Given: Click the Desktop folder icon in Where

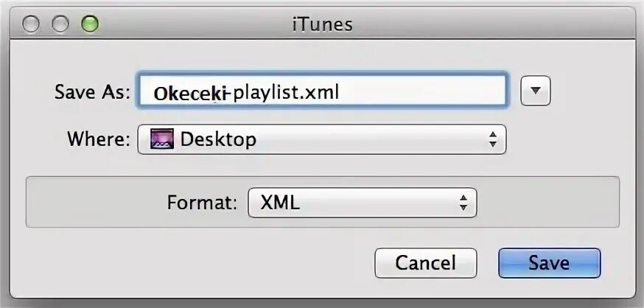Looking at the screenshot, I should pos(162,139).
